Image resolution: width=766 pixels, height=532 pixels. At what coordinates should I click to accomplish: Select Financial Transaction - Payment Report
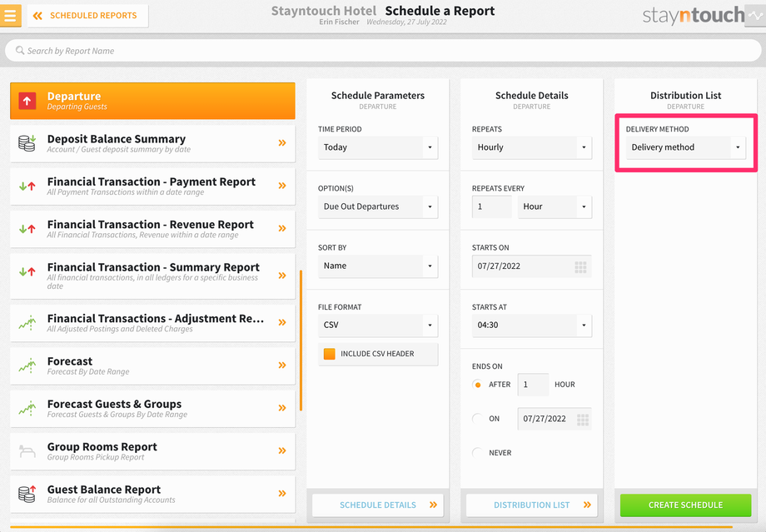152,186
